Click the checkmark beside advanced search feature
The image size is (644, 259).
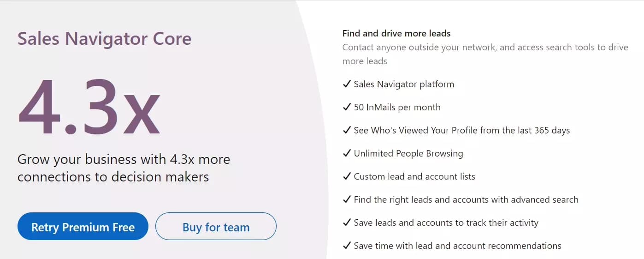click(x=347, y=199)
